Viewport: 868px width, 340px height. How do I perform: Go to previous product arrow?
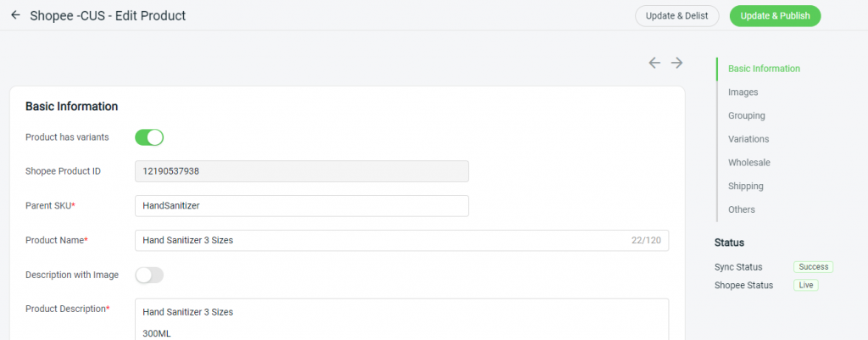tap(654, 63)
